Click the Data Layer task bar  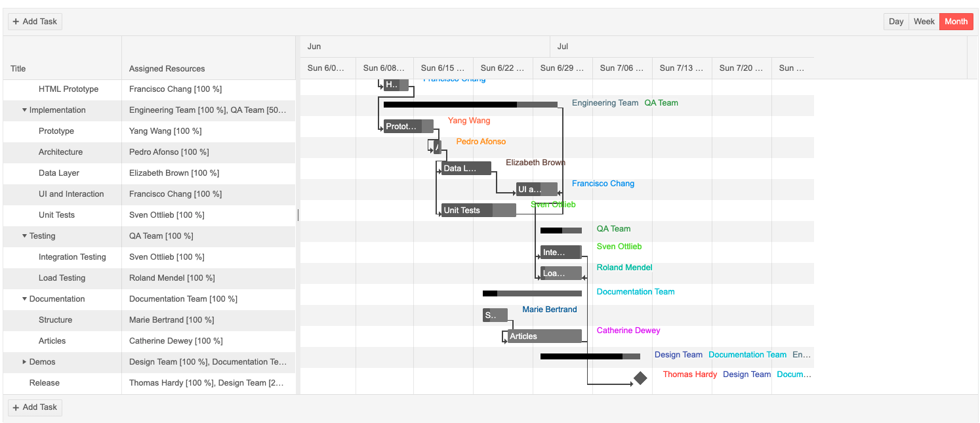(x=466, y=169)
